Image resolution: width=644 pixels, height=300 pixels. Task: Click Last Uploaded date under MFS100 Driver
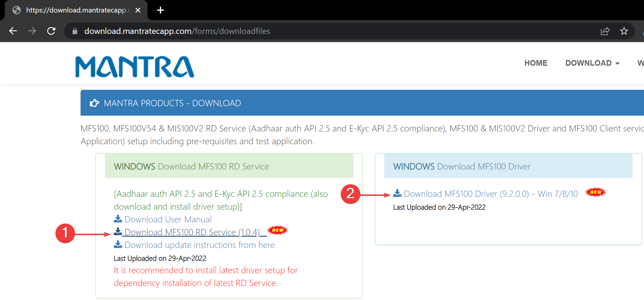coord(439,207)
